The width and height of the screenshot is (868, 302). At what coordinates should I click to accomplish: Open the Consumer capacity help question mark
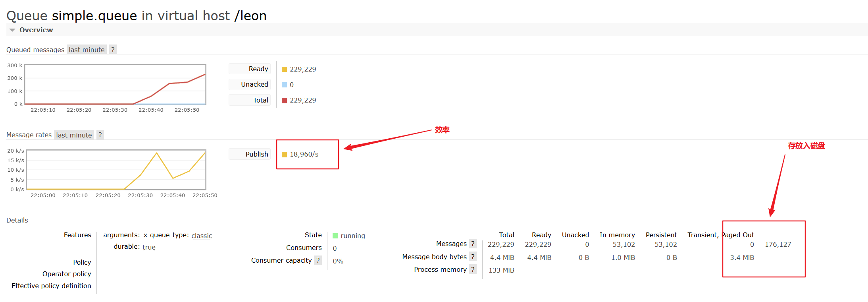(318, 260)
